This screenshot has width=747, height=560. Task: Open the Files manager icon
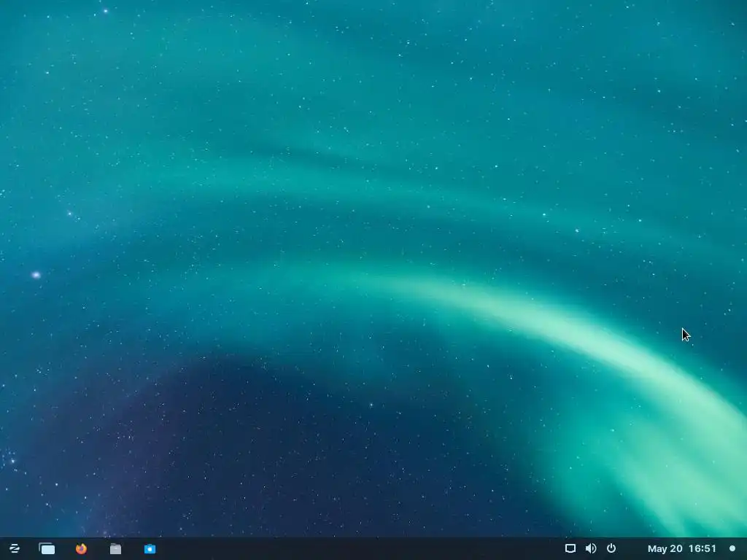[115, 548]
